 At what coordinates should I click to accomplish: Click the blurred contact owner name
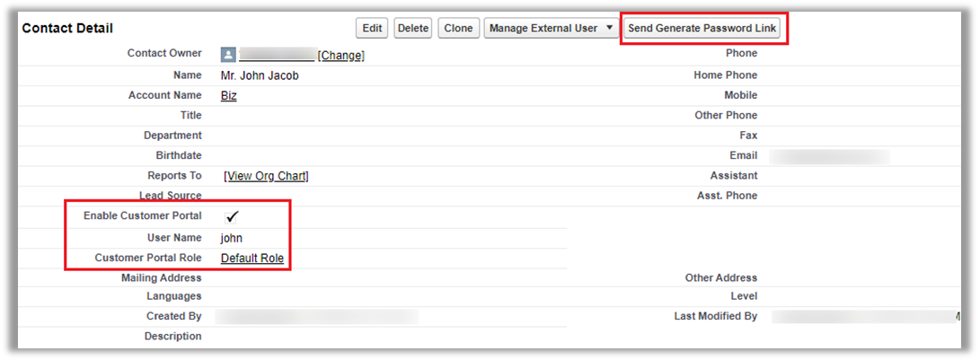278,56
